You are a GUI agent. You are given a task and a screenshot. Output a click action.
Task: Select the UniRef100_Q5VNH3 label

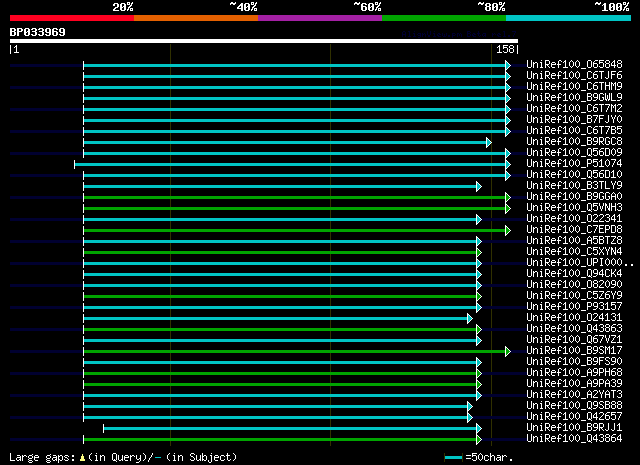click(x=574, y=208)
